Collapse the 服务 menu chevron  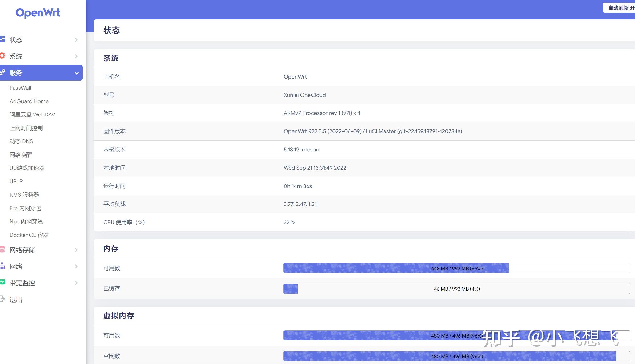(x=77, y=73)
